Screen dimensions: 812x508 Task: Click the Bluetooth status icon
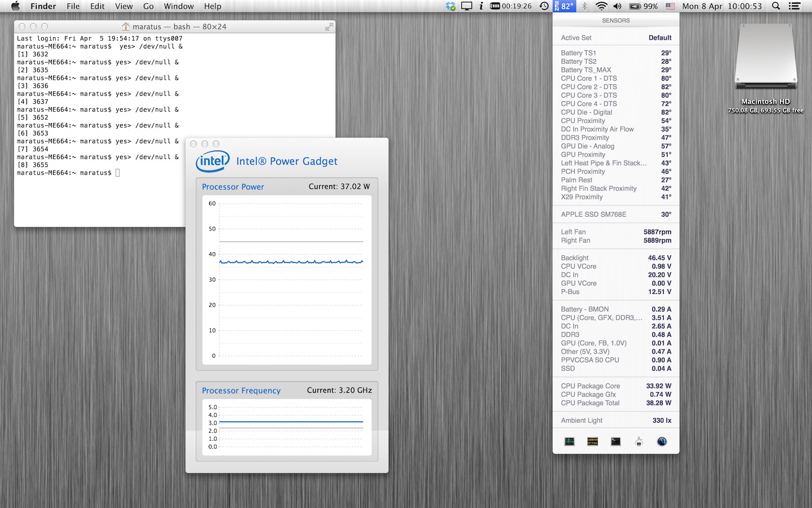coord(585,6)
